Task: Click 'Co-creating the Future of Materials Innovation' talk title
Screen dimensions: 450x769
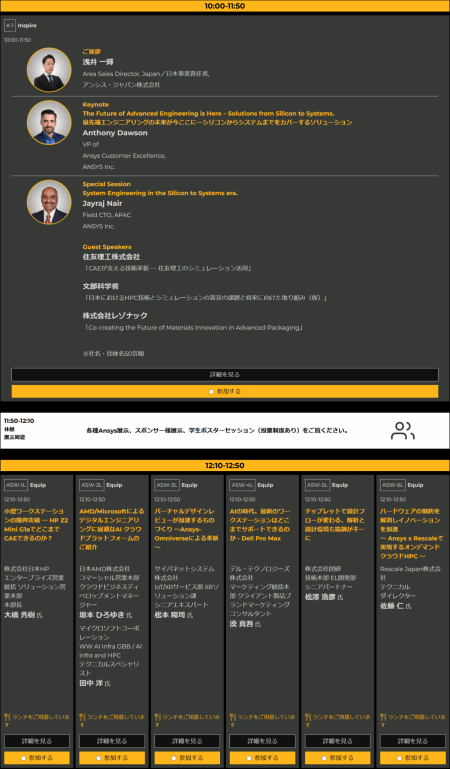Action: click(193, 327)
